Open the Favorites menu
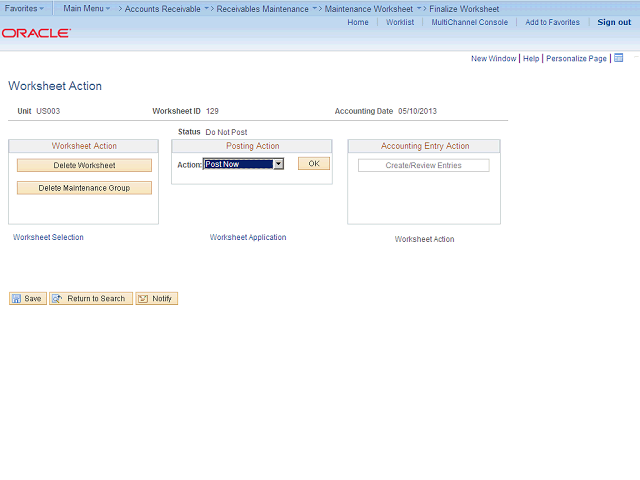 24,8
